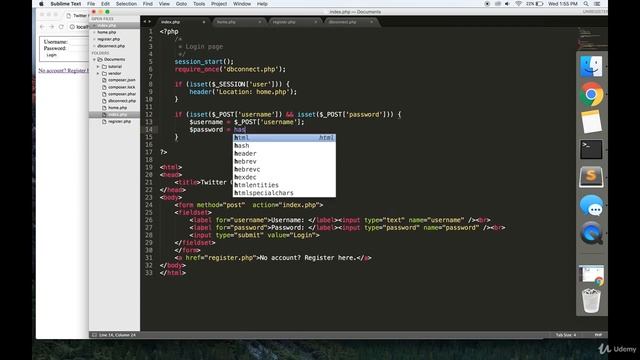This screenshot has height=360, width=640.
Task: Choose 'htmlentities' from the autocomplete list
Action: click(284, 185)
